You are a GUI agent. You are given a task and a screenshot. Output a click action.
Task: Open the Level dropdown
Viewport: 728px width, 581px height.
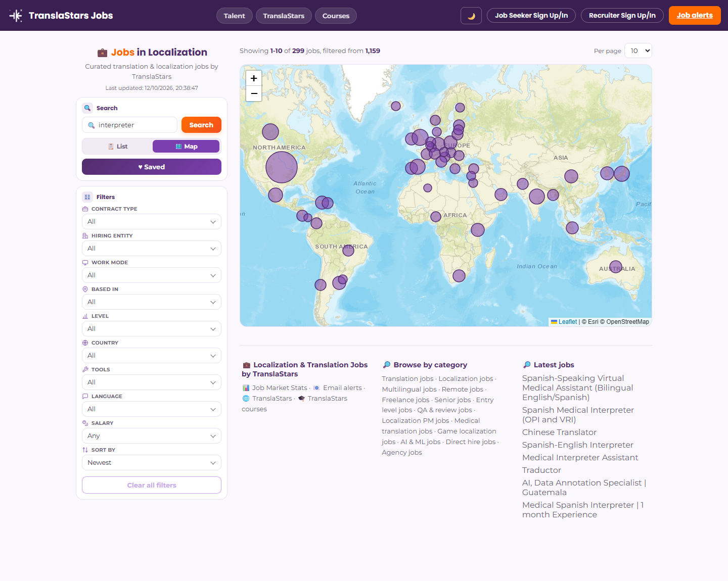tap(152, 329)
